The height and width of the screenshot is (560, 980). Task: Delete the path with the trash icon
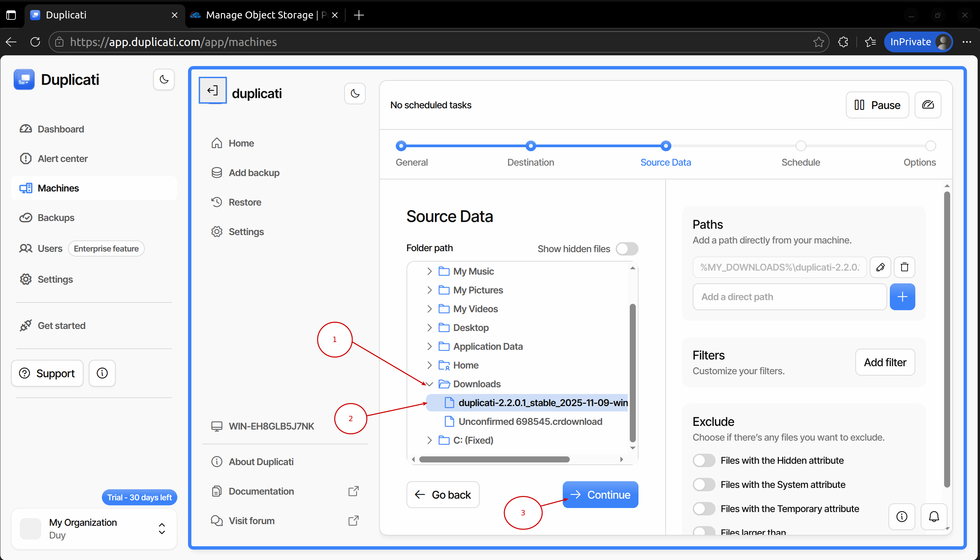coord(904,267)
